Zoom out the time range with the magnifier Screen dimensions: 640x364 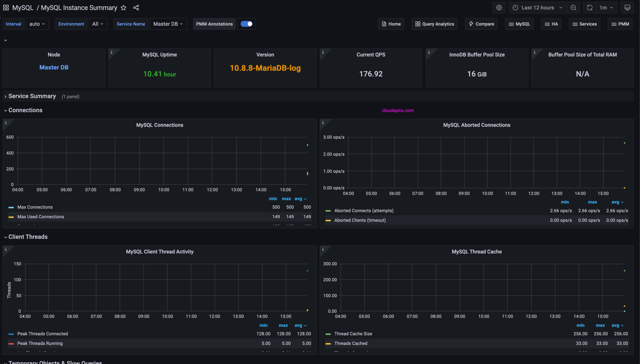point(573,7)
